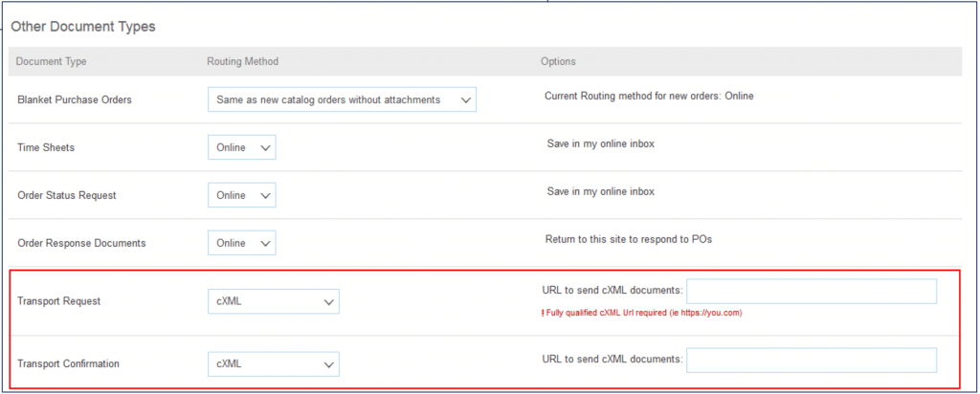Click the Blanket Purchase Orders label
The image size is (980, 394).
click(75, 99)
